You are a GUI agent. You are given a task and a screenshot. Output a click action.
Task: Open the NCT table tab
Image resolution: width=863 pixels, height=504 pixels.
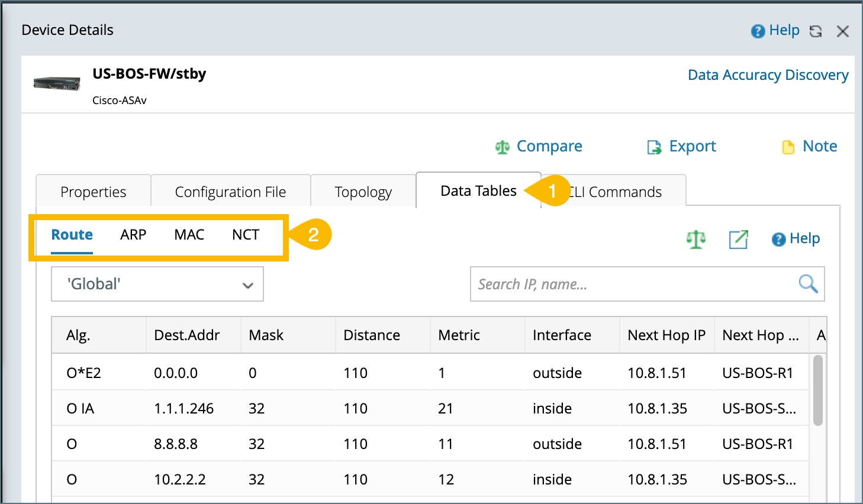(x=245, y=235)
